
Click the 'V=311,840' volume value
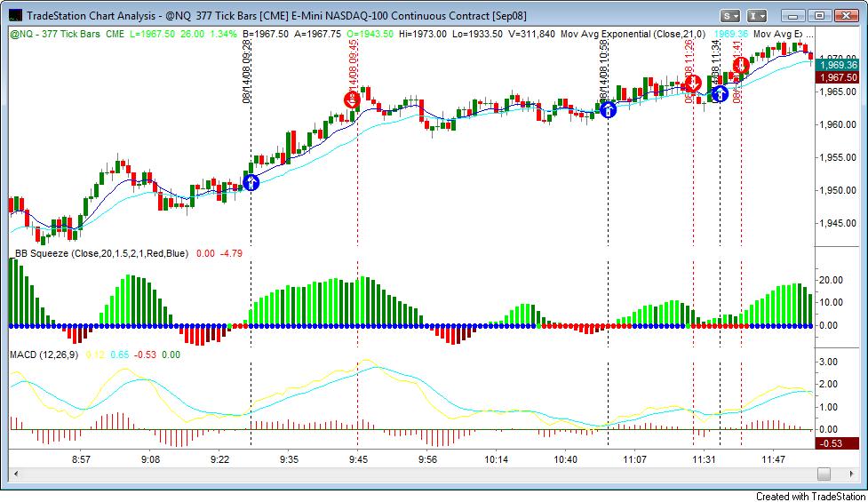click(x=531, y=34)
